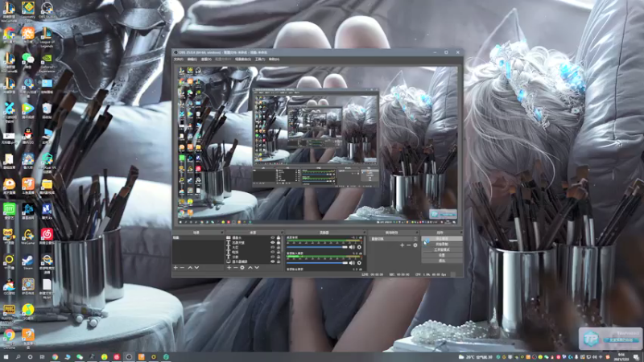Add a new scene in Scenes panel
This screenshot has height=362, width=644.
175,267
